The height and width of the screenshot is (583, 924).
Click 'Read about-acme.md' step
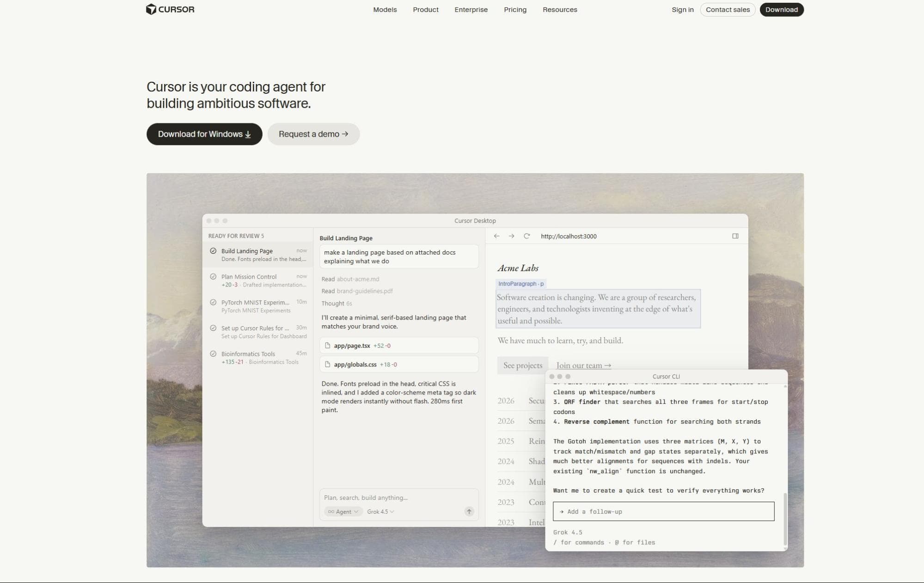(350, 279)
